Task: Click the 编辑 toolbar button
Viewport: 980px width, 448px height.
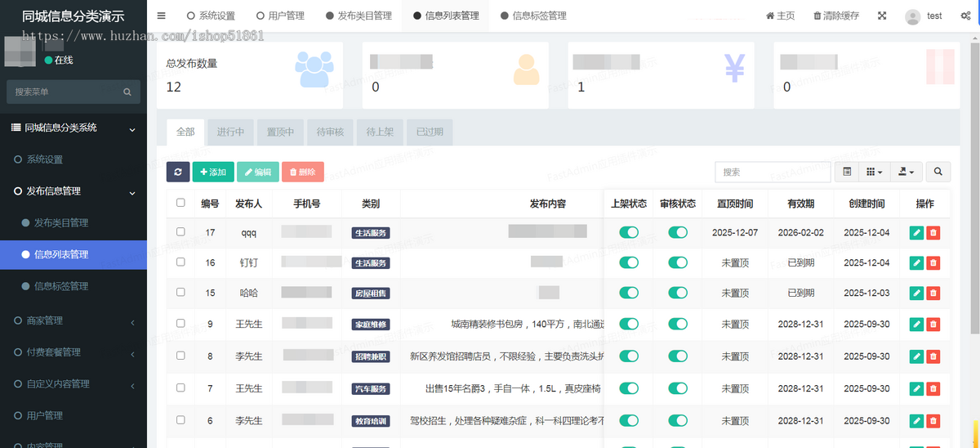Action: pyautogui.click(x=258, y=172)
